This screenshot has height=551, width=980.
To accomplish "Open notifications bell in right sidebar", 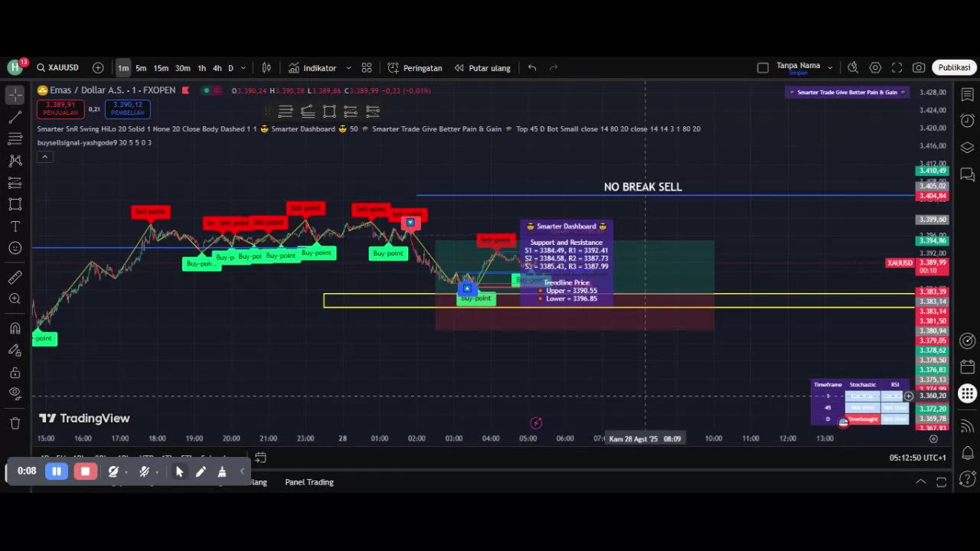I will coord(968,452).
